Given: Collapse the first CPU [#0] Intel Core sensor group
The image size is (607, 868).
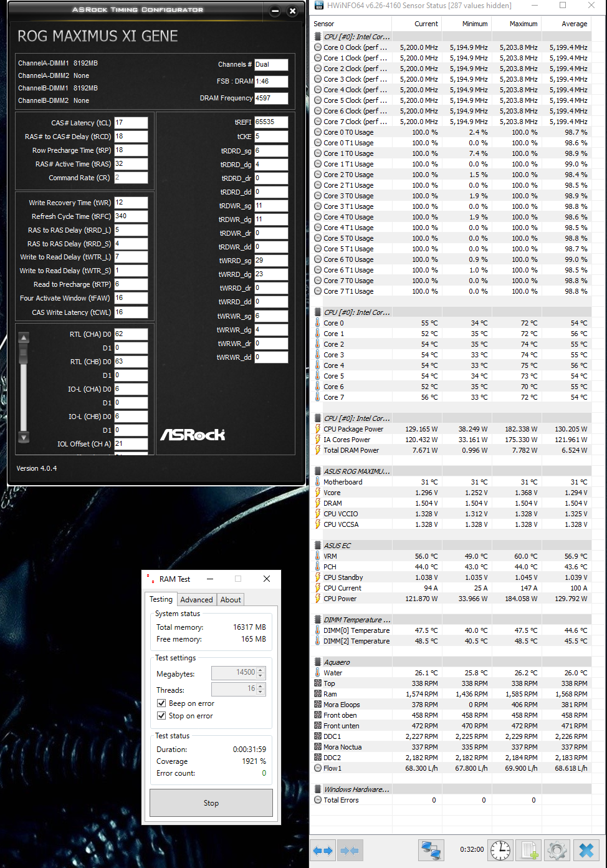Looking at the screenshot, I should point(318,37).
